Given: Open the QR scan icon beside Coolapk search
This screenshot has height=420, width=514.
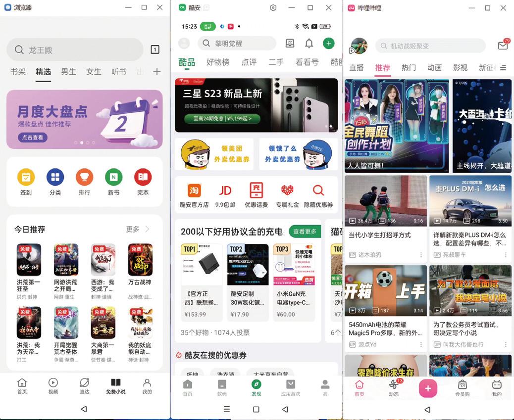Looking at the screenshot, I should (290, 43).
